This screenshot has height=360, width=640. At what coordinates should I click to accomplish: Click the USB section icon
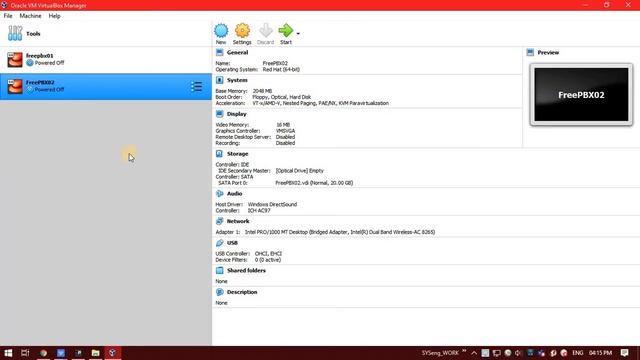[x=220, y=243]
